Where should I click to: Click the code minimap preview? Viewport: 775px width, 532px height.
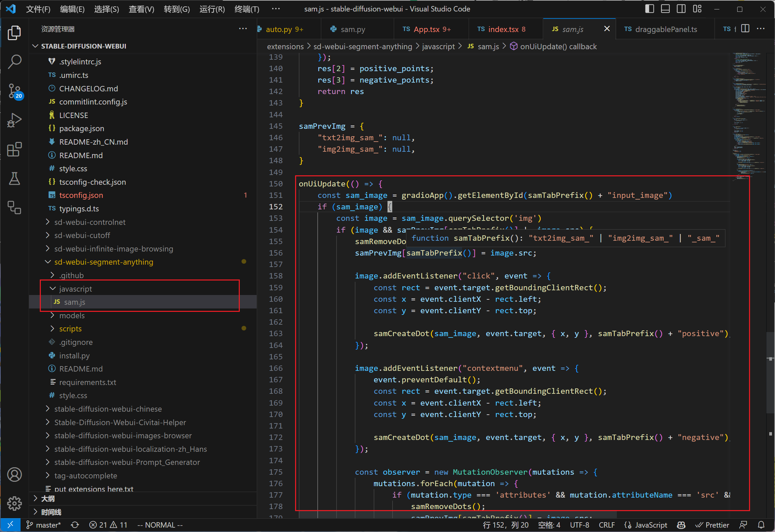coord(749,117)
